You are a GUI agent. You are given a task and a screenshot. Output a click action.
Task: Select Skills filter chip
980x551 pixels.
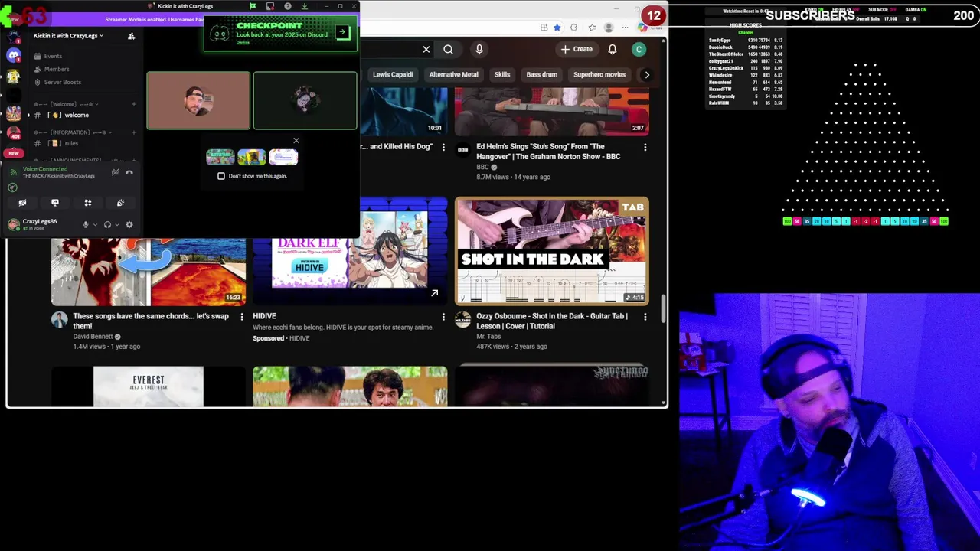[x=502, y=74]
